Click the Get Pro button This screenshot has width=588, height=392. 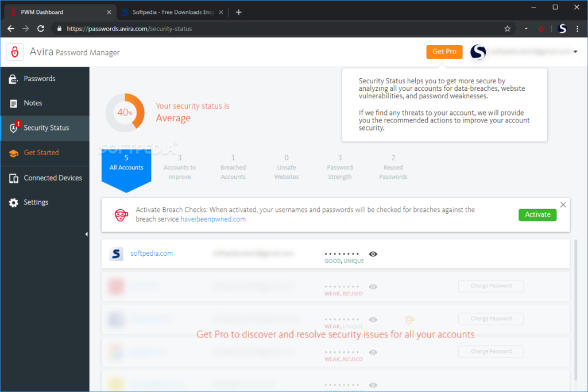tap(444, 52)
